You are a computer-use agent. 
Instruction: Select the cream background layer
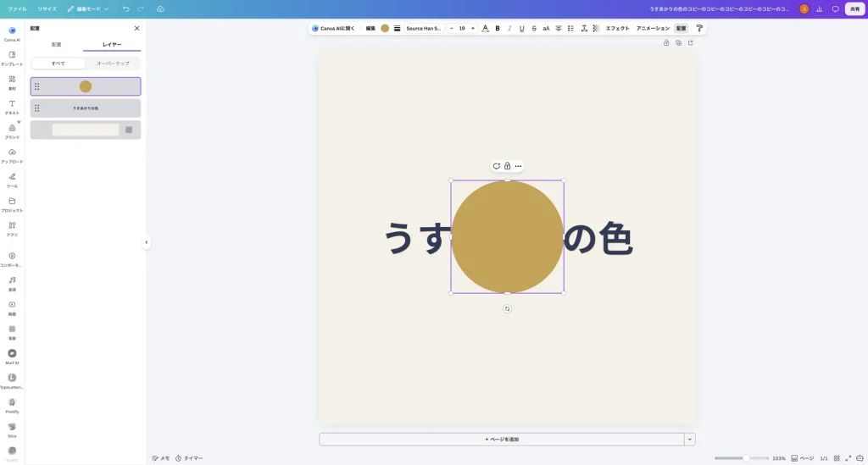[x=86, y=130]
